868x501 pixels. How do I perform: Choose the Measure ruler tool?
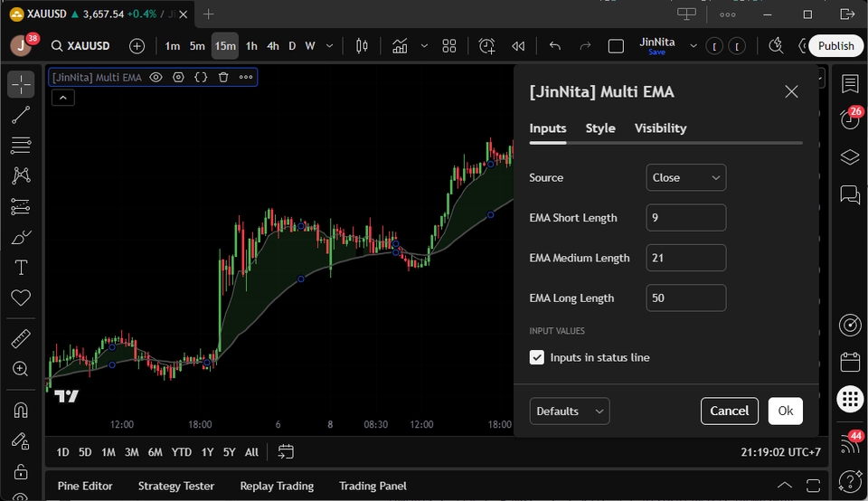pos(21,339)
